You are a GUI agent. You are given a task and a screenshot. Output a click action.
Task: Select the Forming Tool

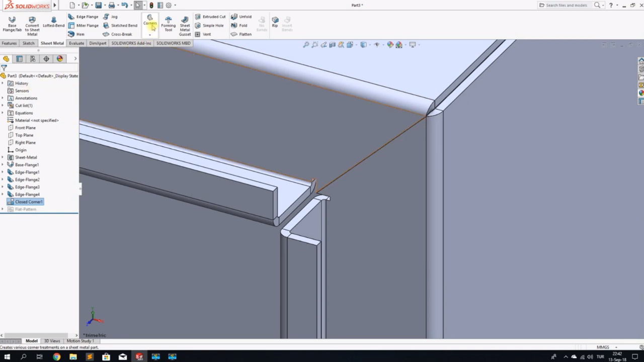point(169,24)
